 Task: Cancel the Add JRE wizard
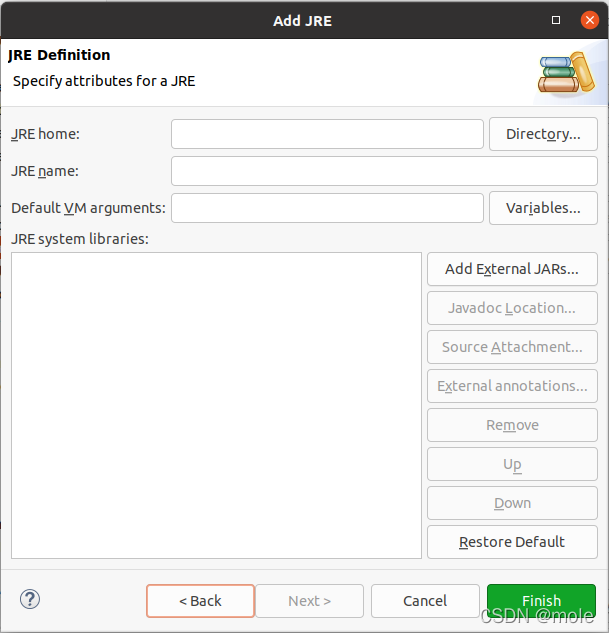pyautogui.click(x=425, y=601)
